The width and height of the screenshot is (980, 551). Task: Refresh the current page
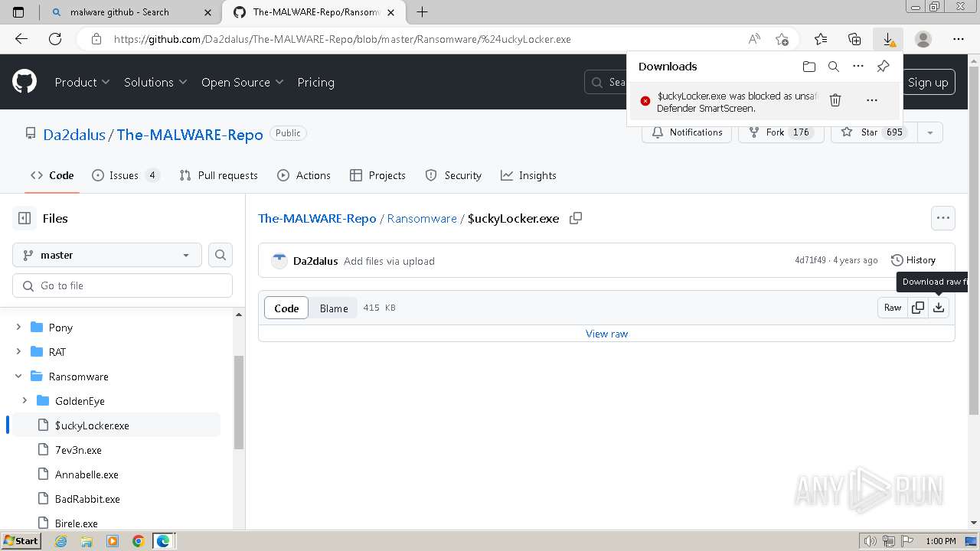click(55, 39)
